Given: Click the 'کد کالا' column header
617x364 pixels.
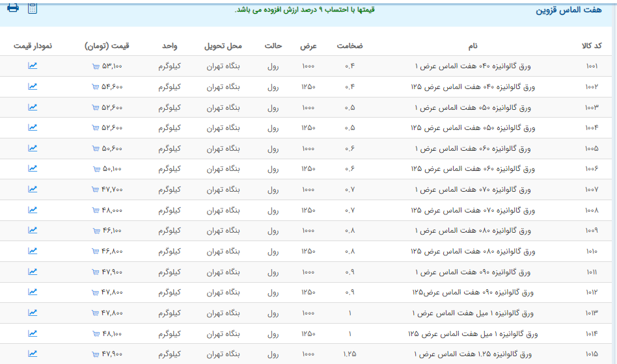Looking at the screenshot, I should (591, 45).
